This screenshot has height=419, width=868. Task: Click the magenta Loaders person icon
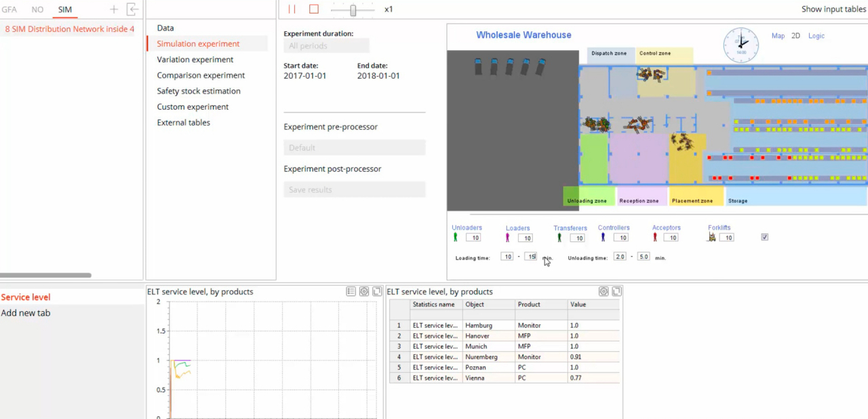point(507,237)
